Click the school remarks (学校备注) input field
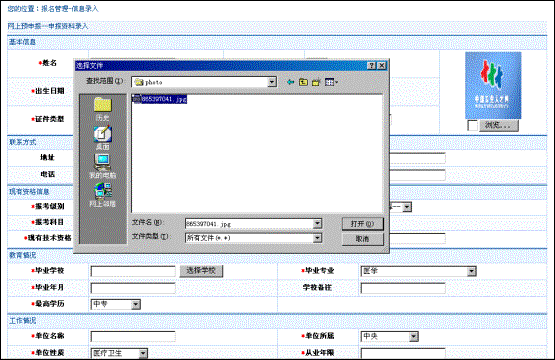 403,288
